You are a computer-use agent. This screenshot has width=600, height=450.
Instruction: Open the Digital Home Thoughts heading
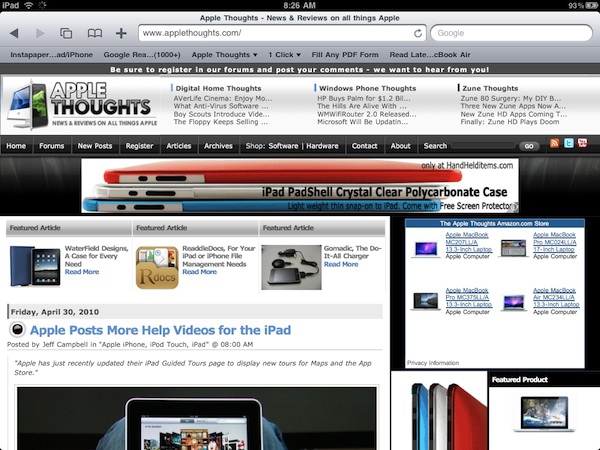[x=218, y=88]
